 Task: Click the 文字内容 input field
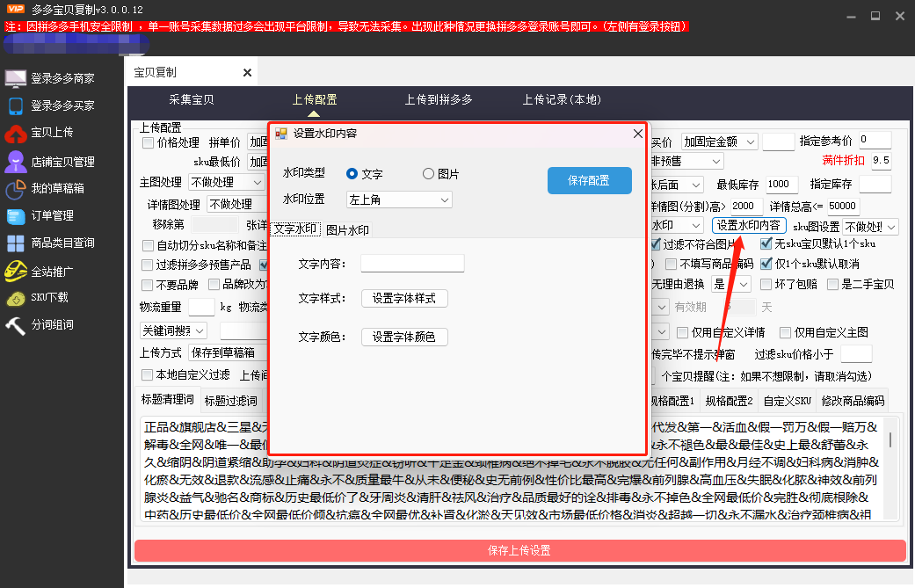tap(412, 264)
